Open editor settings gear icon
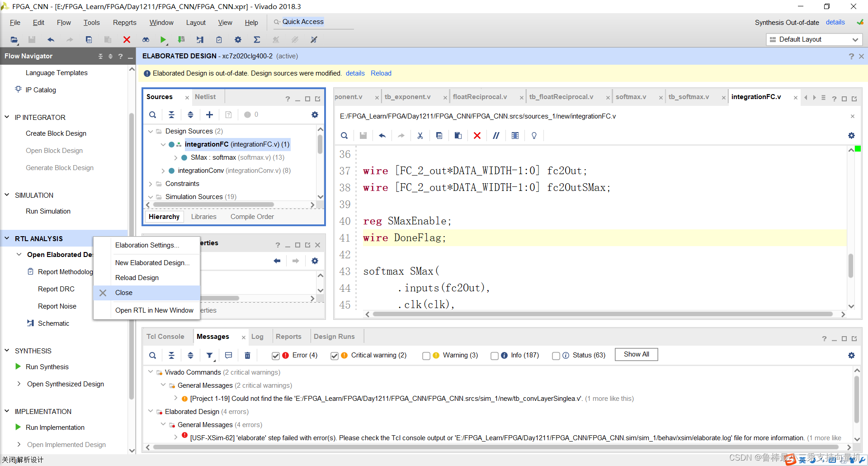 tap(851, 136)
